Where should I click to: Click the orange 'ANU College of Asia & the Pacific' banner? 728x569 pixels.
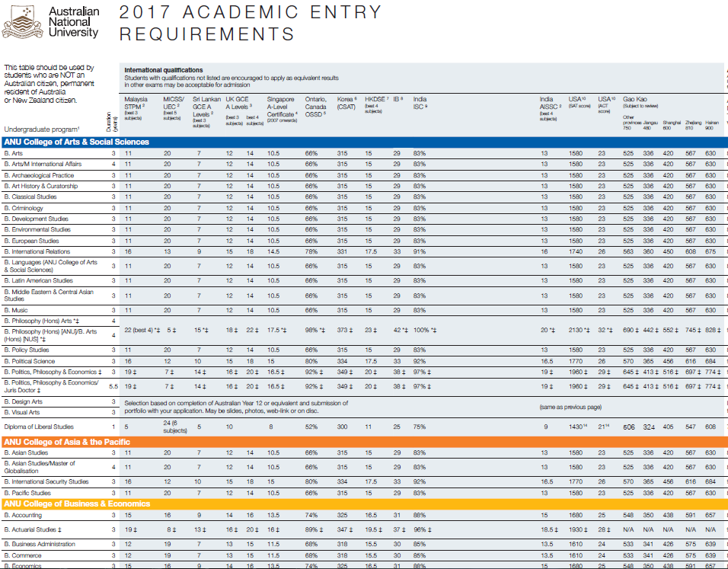tap(364, 442)
